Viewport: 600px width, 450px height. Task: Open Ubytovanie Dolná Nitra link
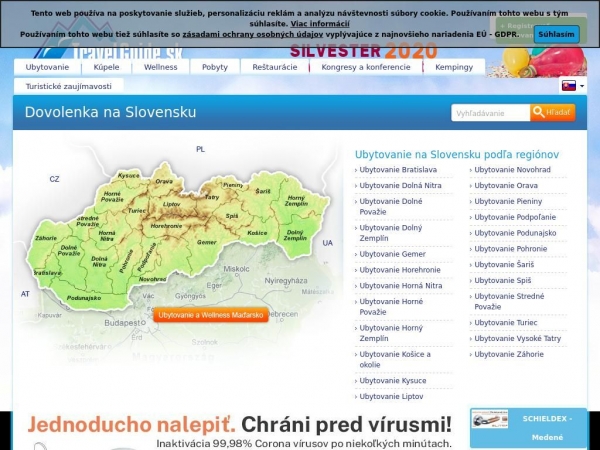(x=400, y=185)
